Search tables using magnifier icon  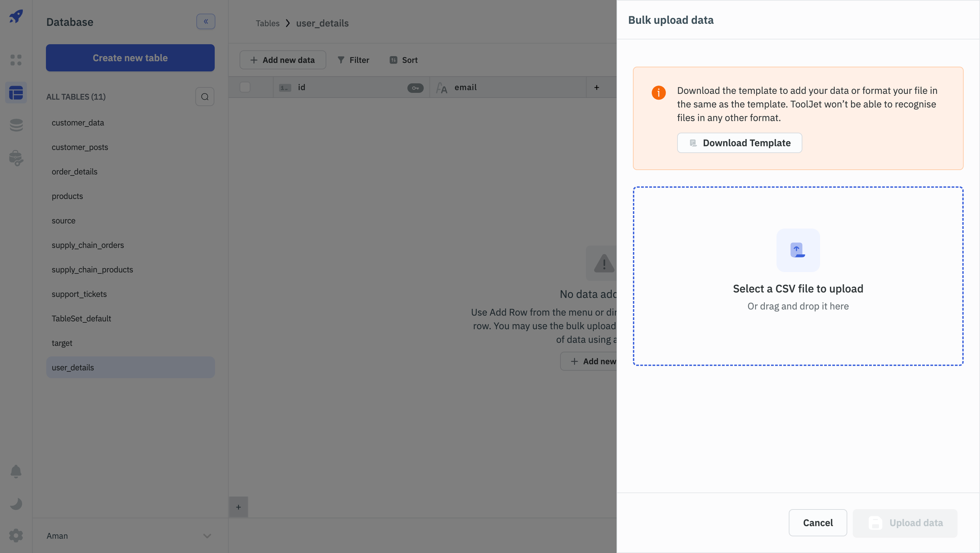(205, 97)
